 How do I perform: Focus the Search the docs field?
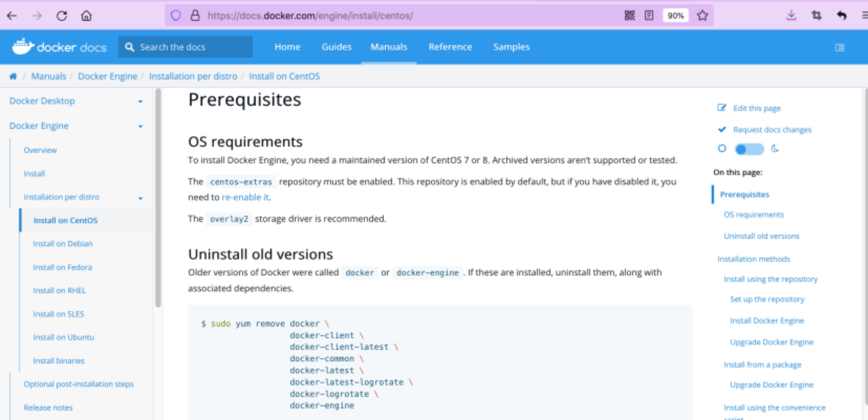(x=185, y=47)
